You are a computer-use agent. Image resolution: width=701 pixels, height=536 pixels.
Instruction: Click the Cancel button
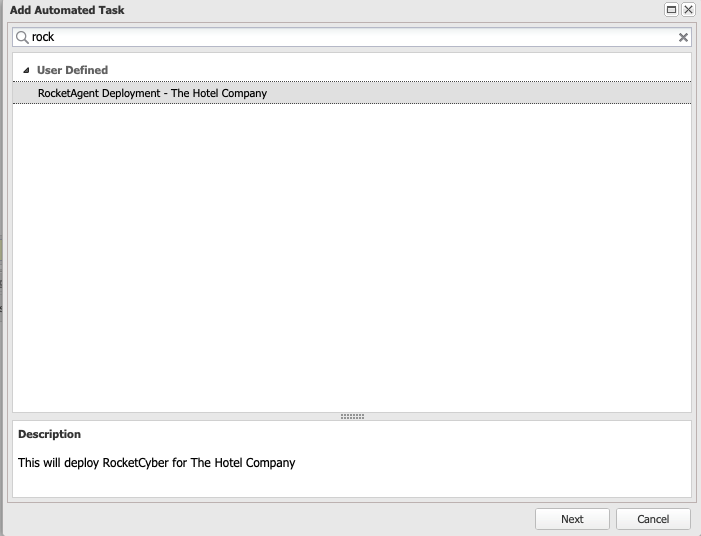[653, 519]
